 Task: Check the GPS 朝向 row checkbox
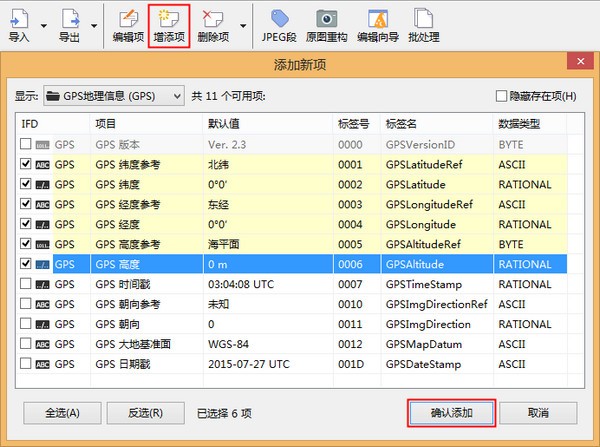(26, 323)
